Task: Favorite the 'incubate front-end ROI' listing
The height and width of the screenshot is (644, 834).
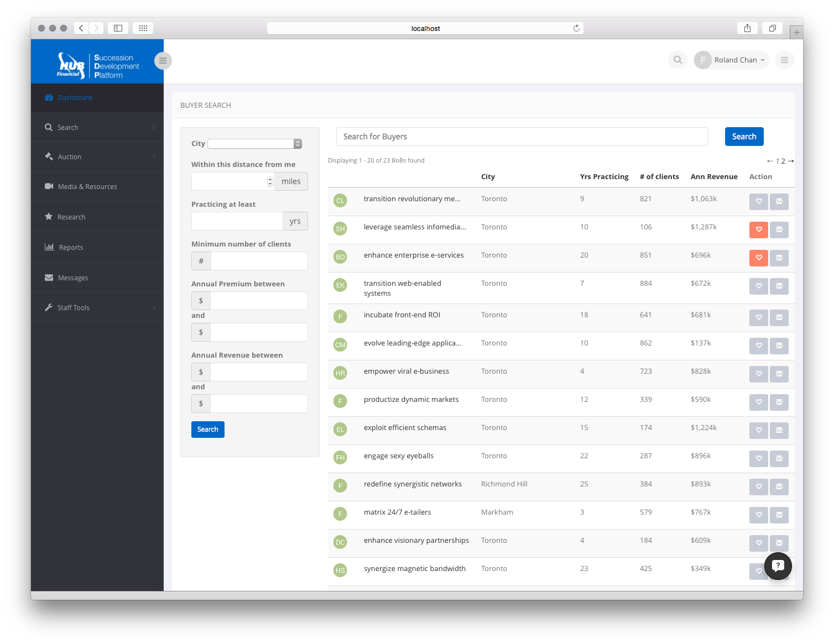Action: coord(759,318)
